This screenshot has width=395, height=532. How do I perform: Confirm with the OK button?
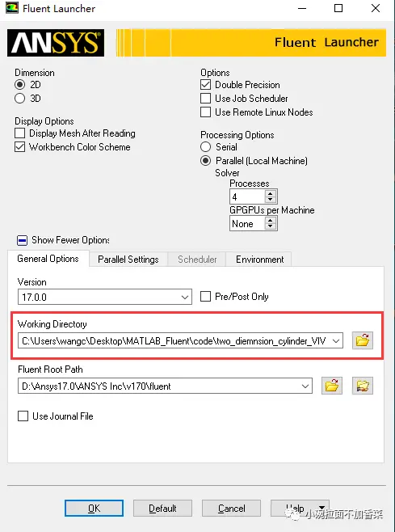click(94, 509)
